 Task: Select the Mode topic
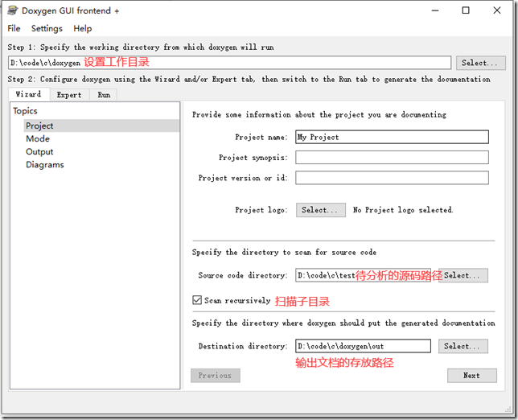coord(38,138)
